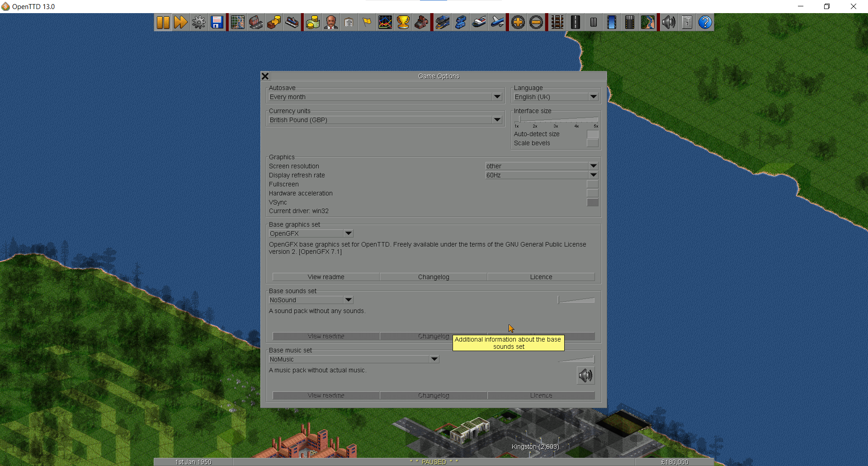868x466 pixels.
Task: Click the Pause game button
Action: pos(163,22)
